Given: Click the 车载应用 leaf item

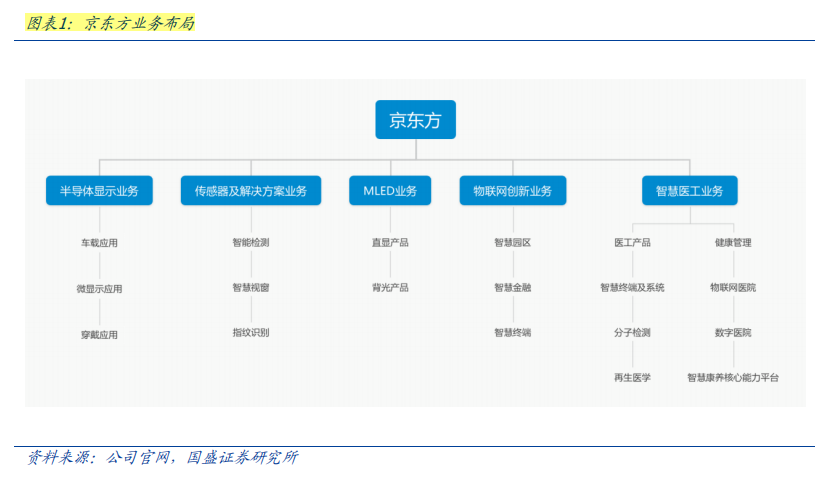Looking at the screenshot, I should [99, 243].
